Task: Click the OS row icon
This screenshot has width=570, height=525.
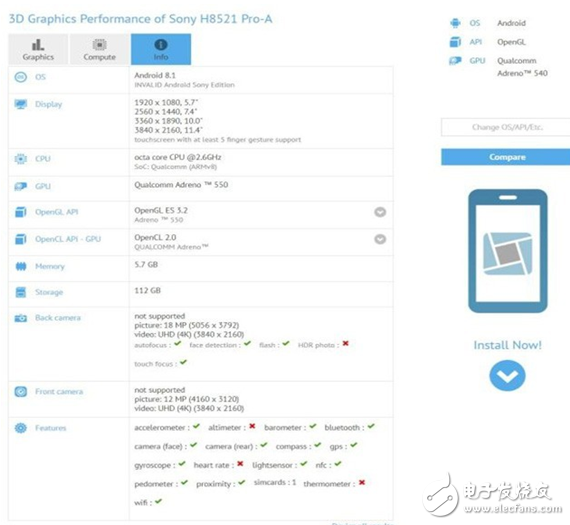Action: pyautogui.click(x=21, y=77)
